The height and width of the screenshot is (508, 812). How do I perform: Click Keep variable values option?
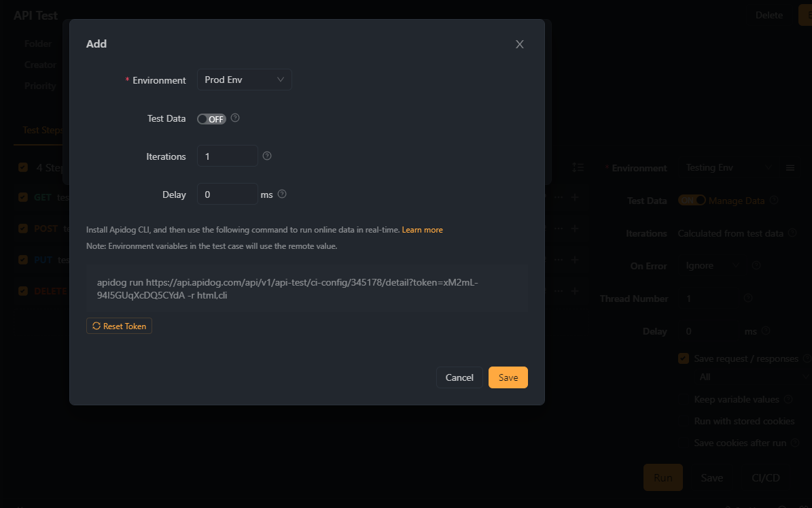737,399
